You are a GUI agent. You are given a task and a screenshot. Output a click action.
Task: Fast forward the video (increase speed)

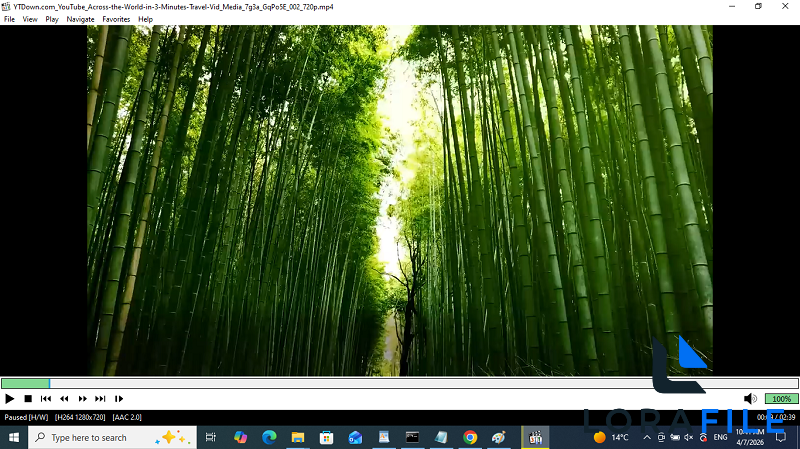[82, 398]
